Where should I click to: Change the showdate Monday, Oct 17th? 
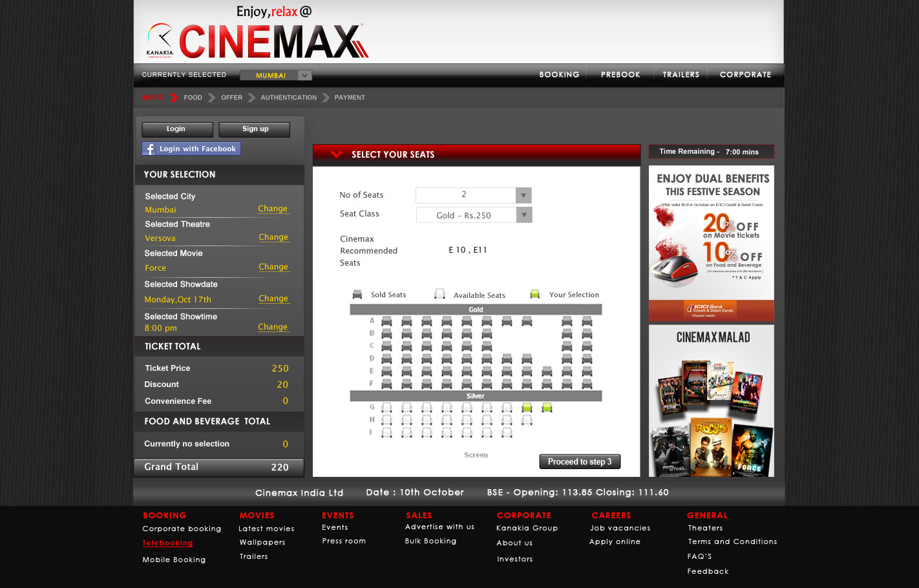click(273, 299)
